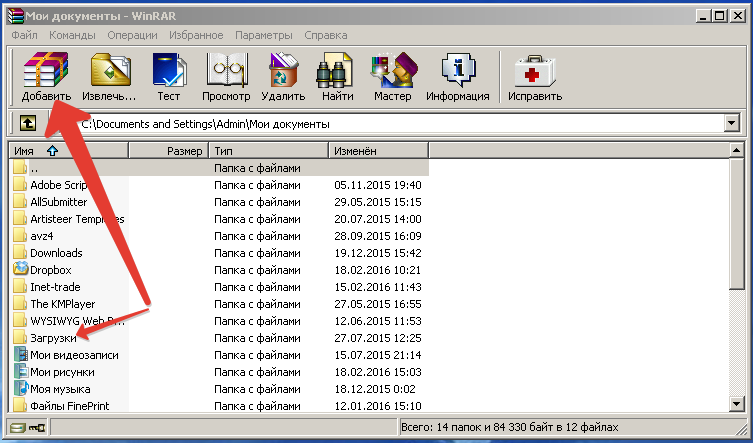Sort files by Размер column header

170,151
